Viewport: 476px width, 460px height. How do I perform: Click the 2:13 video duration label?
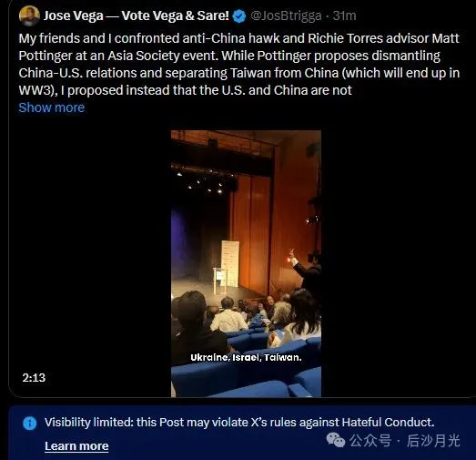coord(34,378)
